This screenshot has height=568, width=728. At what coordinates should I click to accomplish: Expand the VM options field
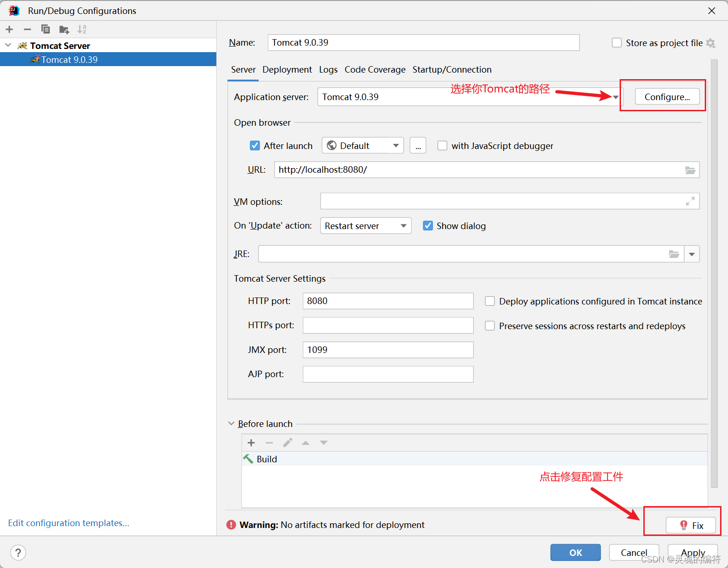click(x=690, y=201)
